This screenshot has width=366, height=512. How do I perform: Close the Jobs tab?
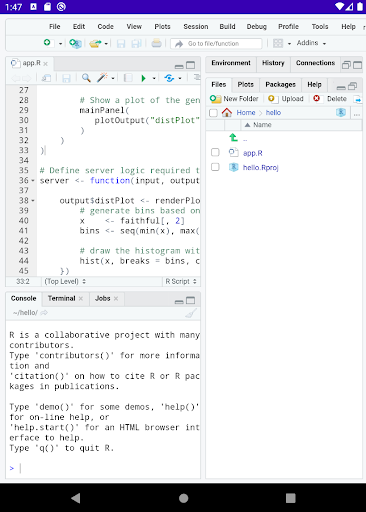click(x=116, y=299)
